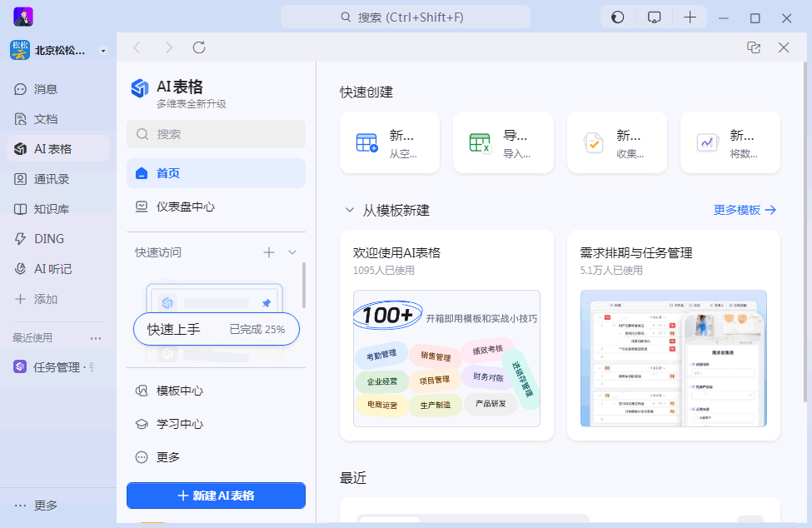The width and height of the screenshot is (812, 528).
Task: Collapse the 从模板新建 section
Action: [x=350, y=210]
